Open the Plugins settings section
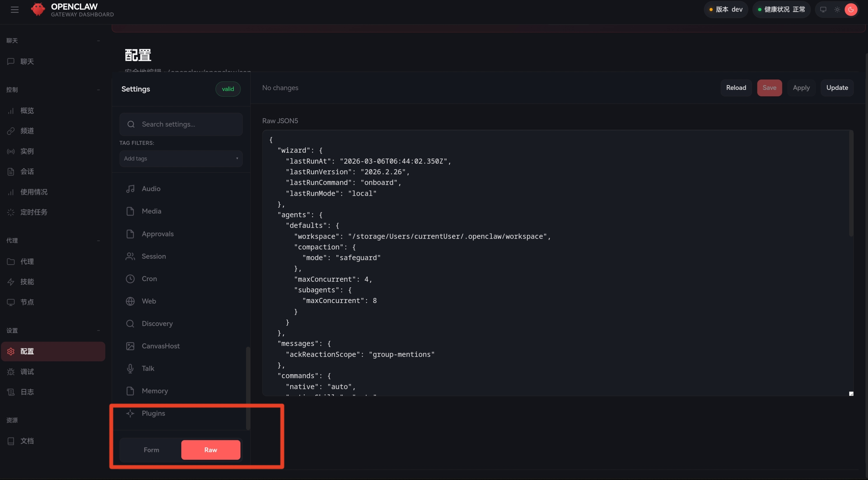The height and width of the screenshot is (480, 868). tap(153, 413)
